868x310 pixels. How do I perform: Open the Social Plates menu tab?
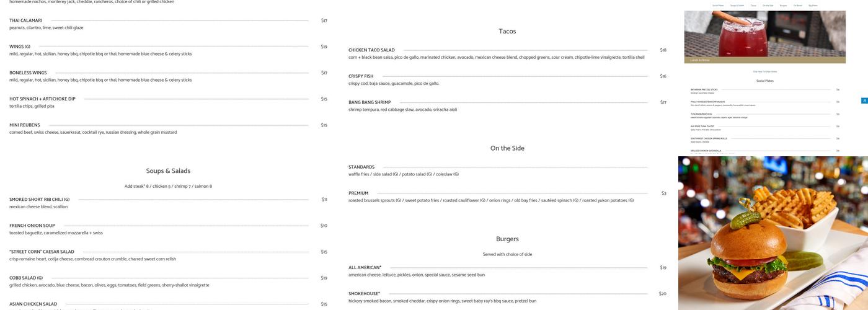tap(718, 6)
